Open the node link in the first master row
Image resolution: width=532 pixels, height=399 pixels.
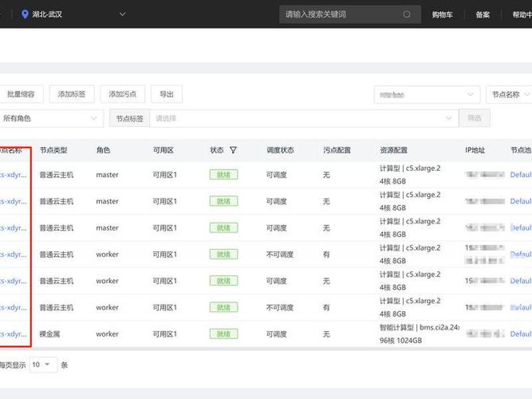pyautogui.click(x=13, y=175)
